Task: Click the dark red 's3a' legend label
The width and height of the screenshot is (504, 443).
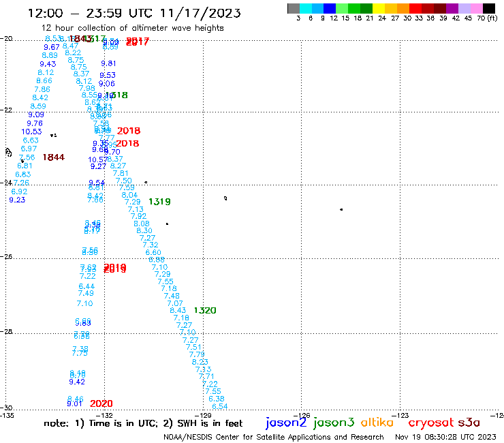Action: 469,423
